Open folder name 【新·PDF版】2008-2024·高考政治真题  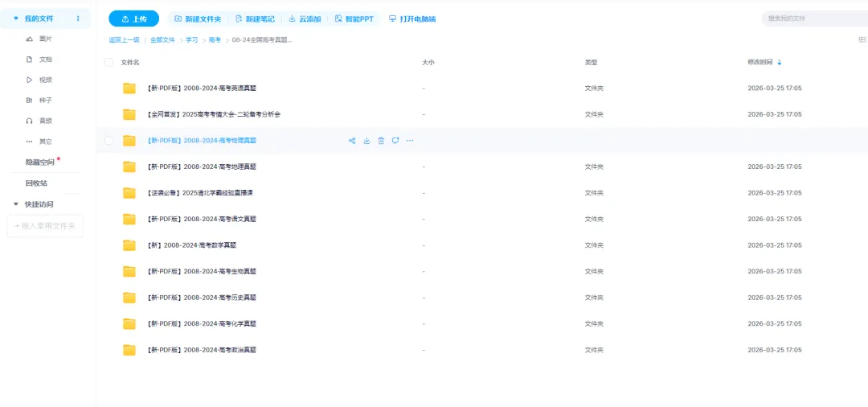202,350
